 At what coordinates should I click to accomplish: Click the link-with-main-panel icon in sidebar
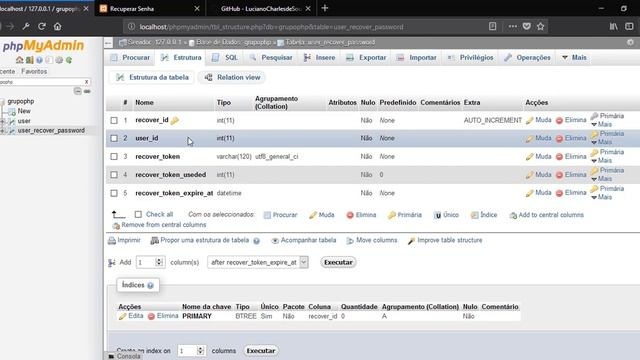tap(87, 91)
